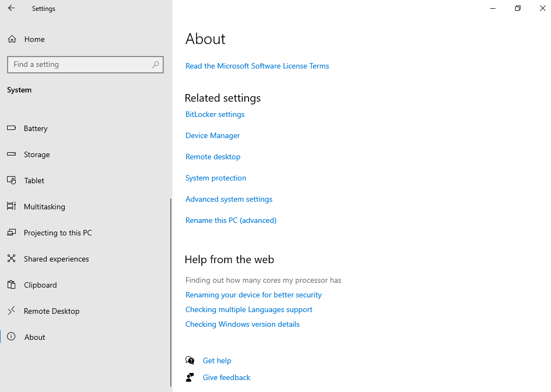Viewport: 551px width, 392px height.
Task: Select the Battery icon in sidebar
Action: coord(11,128)
